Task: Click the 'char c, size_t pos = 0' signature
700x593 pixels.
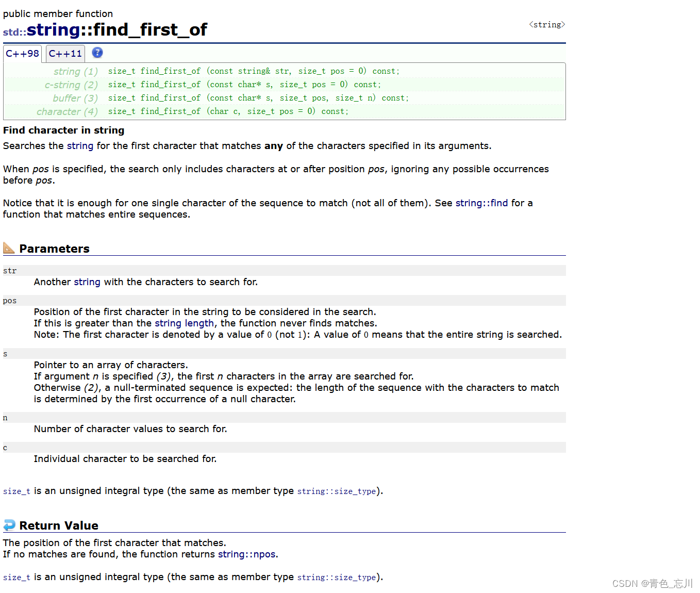Action: (x=228, y=111)
